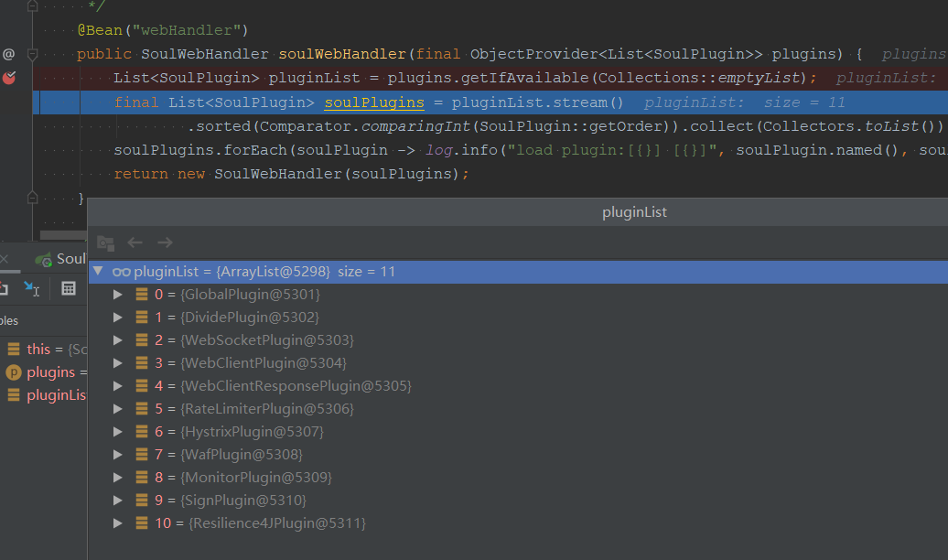The width and height of the screenshot is (948, 560).
Task: Expand element 4 WebClientResponsePlugin@5305
Action: (x=118, y=386)
